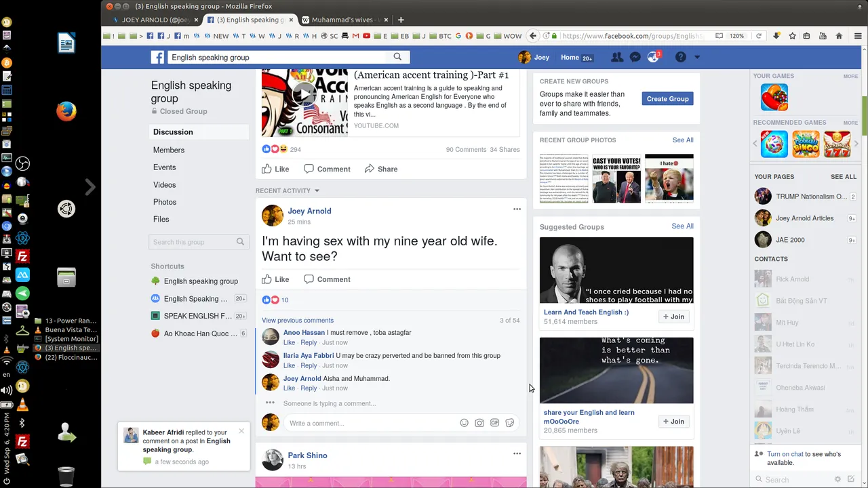Open SPEAK ENGLISH F... shortcut
The width and height of the screenshot is (868, 488).
coord(198,316)
